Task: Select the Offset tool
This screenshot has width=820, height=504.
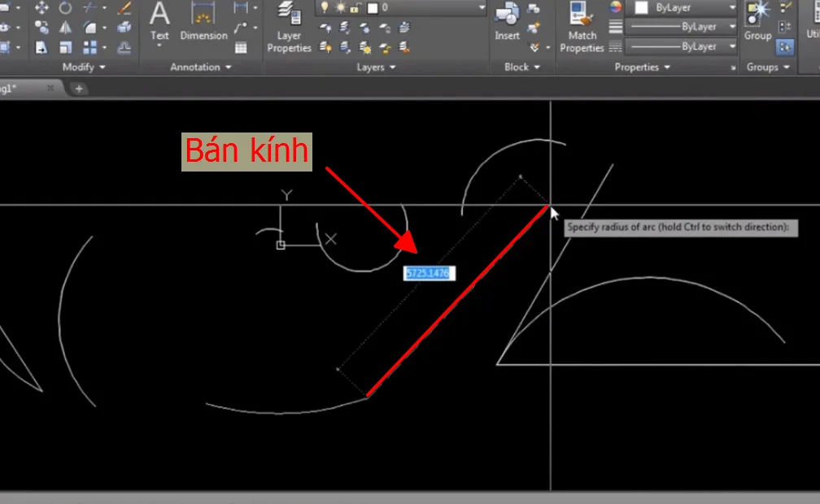Action: point(124,48)
